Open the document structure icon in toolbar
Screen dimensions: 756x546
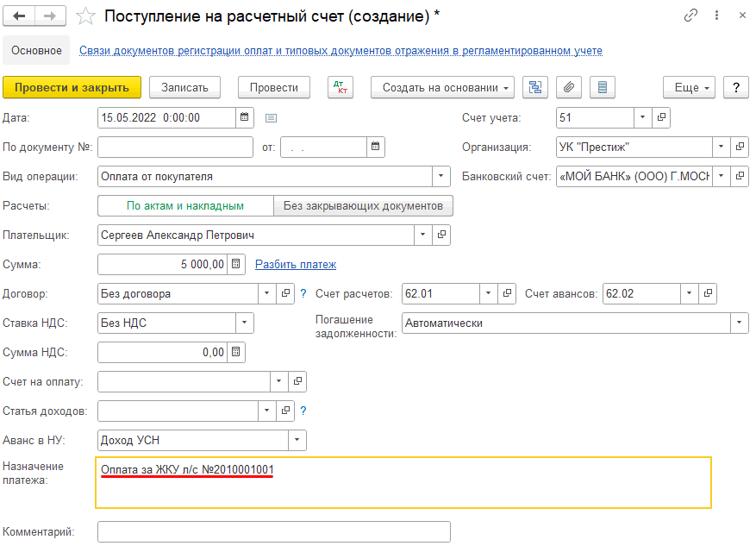pos(535,87)
